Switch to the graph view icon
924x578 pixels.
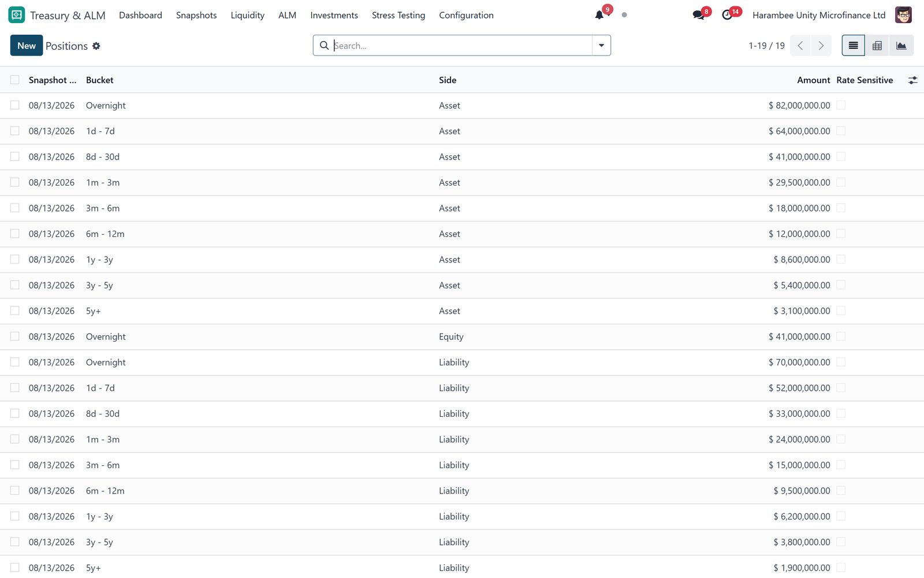click(x=901, y=46)
